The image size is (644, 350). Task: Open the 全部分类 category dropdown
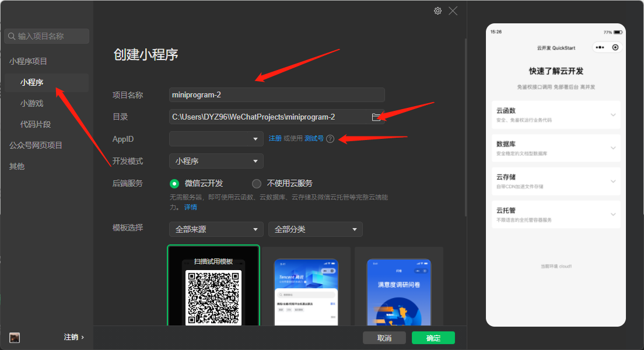tap(316, 229)
